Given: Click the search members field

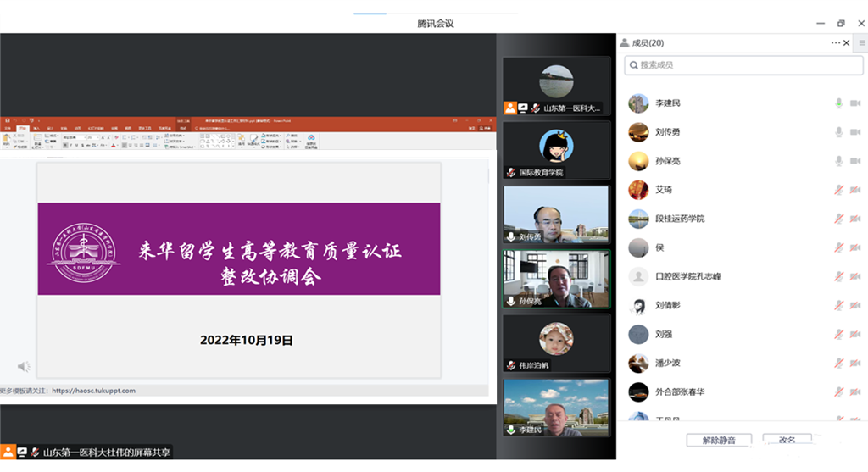Looking at the screenshot, I should [743, 65].
